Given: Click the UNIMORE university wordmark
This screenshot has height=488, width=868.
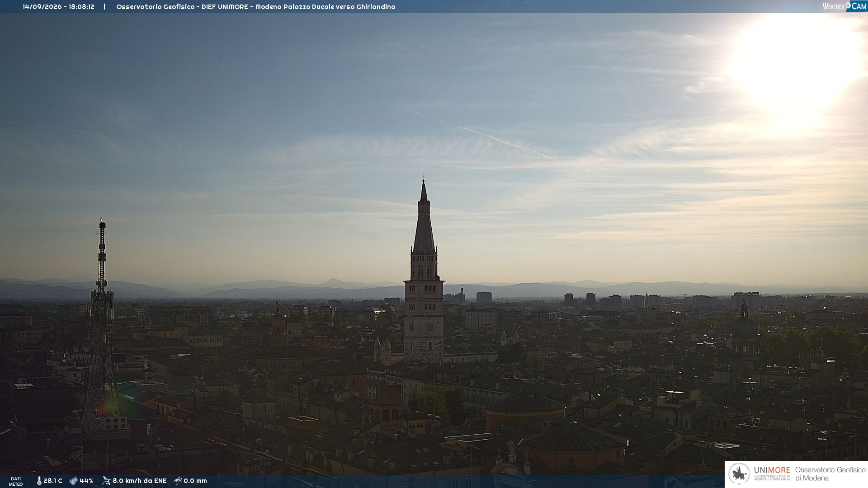Looking at the screenshot, I should pos(772,473).
